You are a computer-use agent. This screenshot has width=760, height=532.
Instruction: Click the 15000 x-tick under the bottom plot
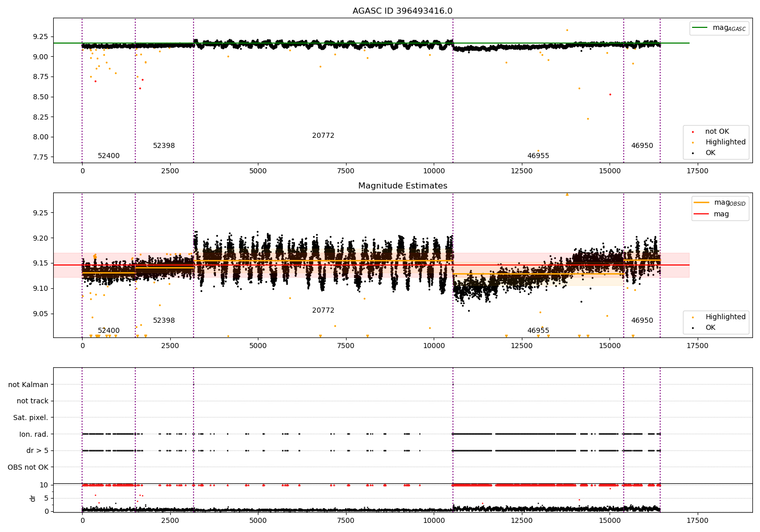click(x=610, y=521)
